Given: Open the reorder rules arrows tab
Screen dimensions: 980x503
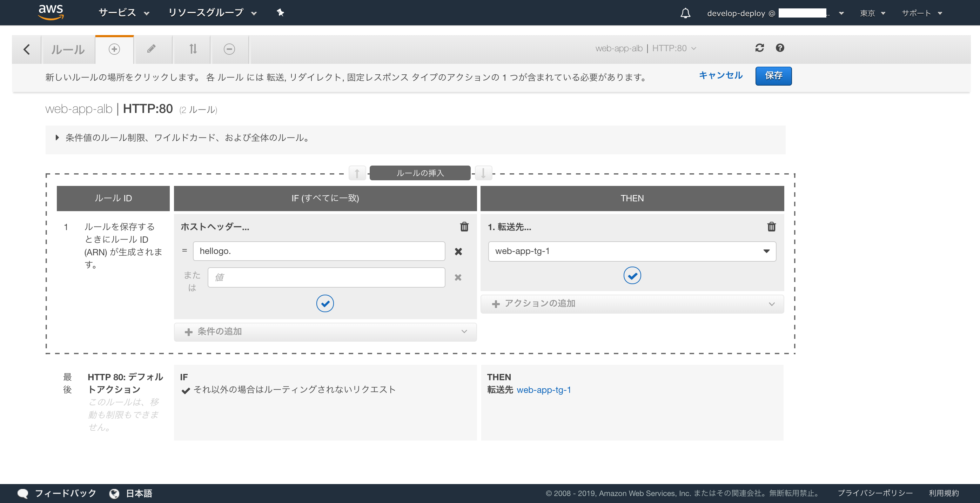Looking at the screenshot, I should coord(193,49).
